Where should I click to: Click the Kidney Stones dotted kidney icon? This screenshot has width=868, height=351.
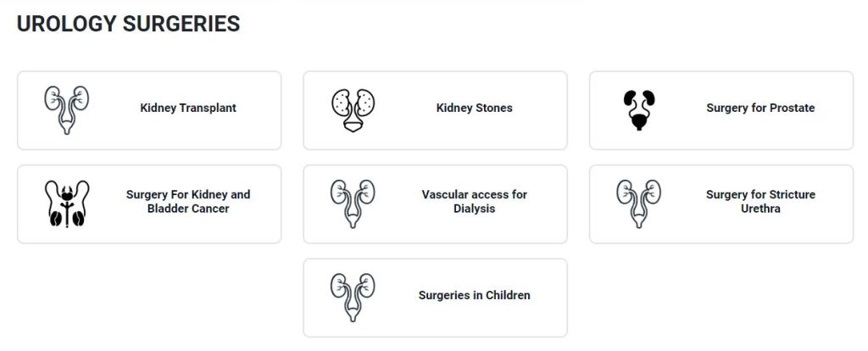click(x=353, y=110)
